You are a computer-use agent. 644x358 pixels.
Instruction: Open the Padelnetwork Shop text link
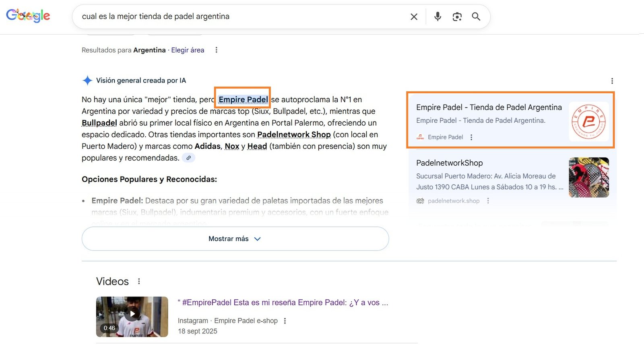[294, 134]
